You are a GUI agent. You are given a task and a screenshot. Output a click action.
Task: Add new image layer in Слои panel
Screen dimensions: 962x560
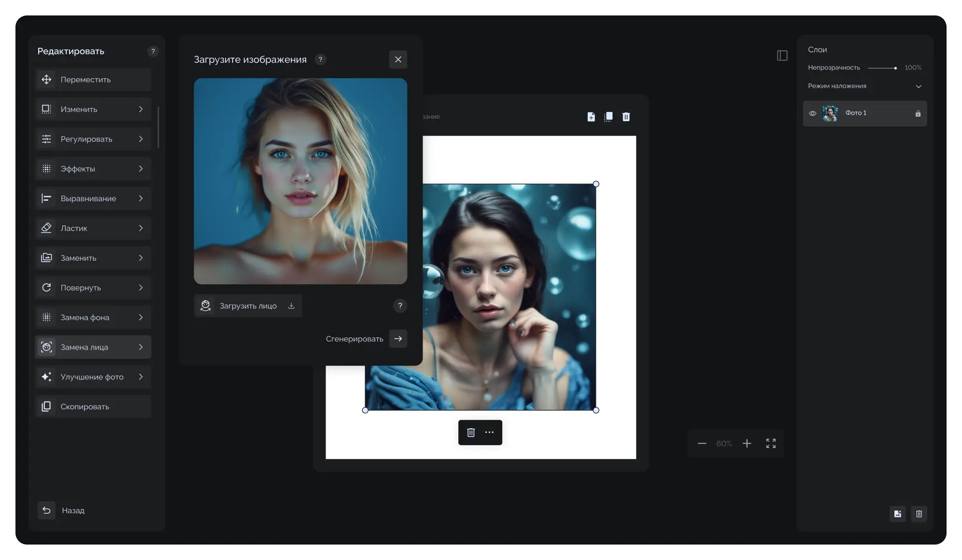click(x=897, y=514)
